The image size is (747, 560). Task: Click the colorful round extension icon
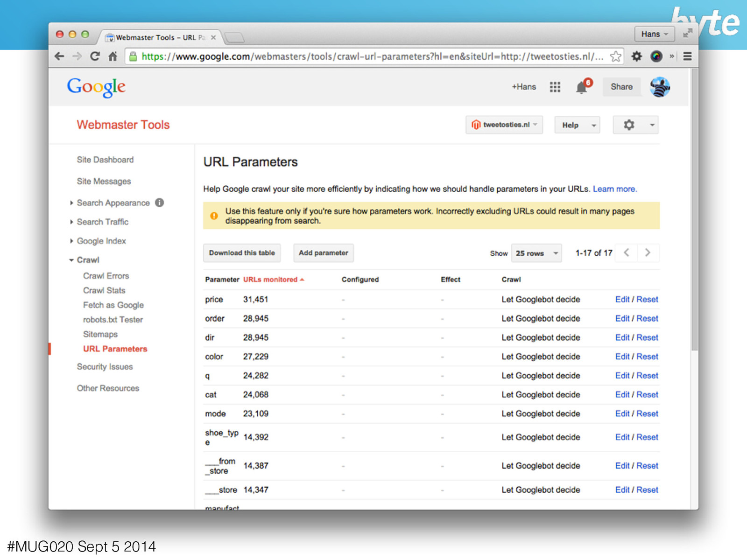(x=656, y=56)
